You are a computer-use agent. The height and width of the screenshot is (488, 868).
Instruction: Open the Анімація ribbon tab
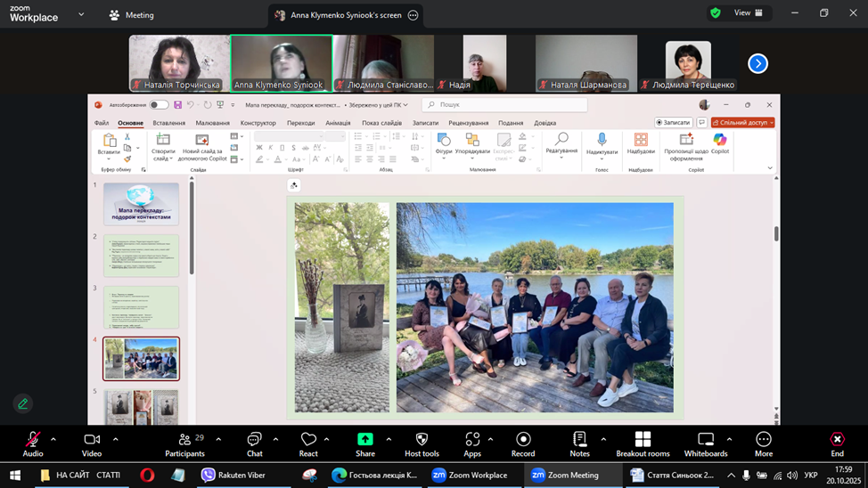point(338,123)
